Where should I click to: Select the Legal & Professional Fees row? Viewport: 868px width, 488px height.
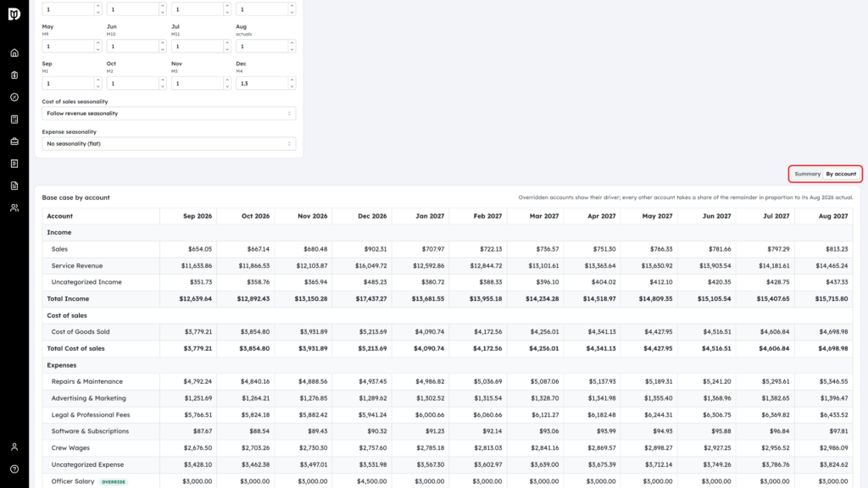point(448,415)
